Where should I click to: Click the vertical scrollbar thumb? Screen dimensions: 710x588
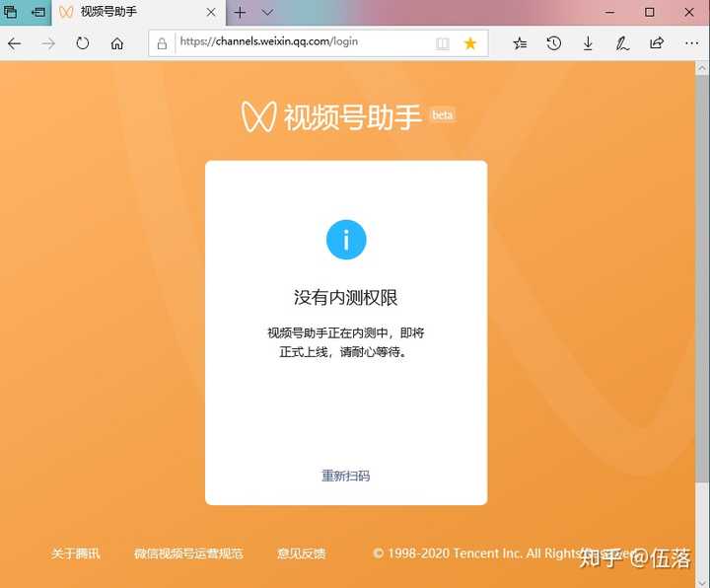[x=702, y=278]
